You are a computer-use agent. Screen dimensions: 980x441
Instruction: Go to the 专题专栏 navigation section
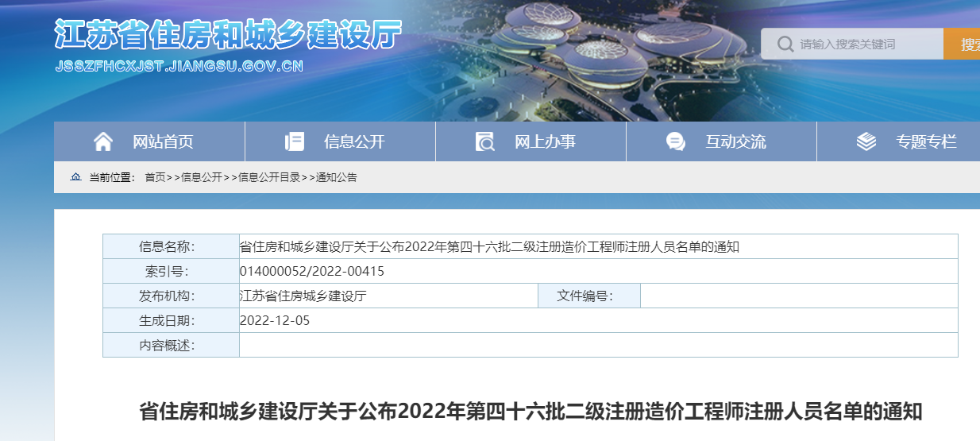click(926, 142)
